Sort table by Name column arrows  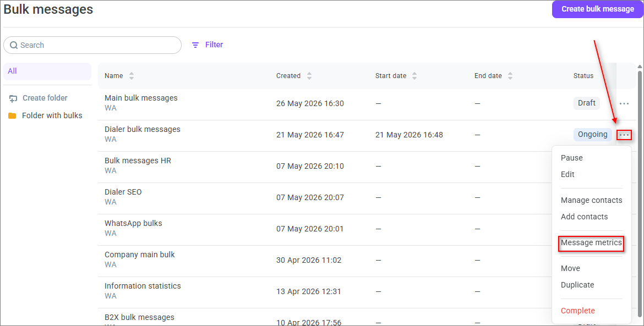click(x=132, y=76)
